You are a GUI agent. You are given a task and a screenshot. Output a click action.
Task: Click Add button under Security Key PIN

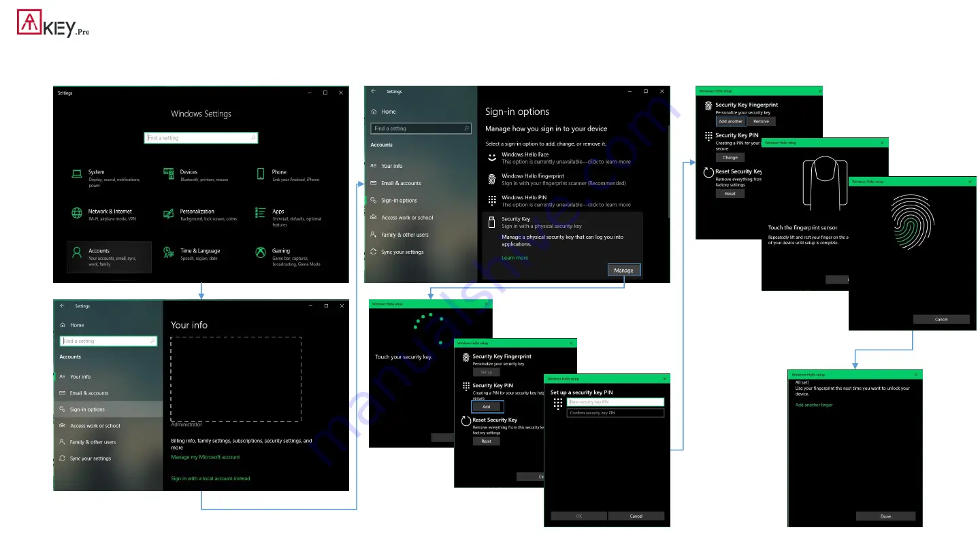click(x=486, y=406)
